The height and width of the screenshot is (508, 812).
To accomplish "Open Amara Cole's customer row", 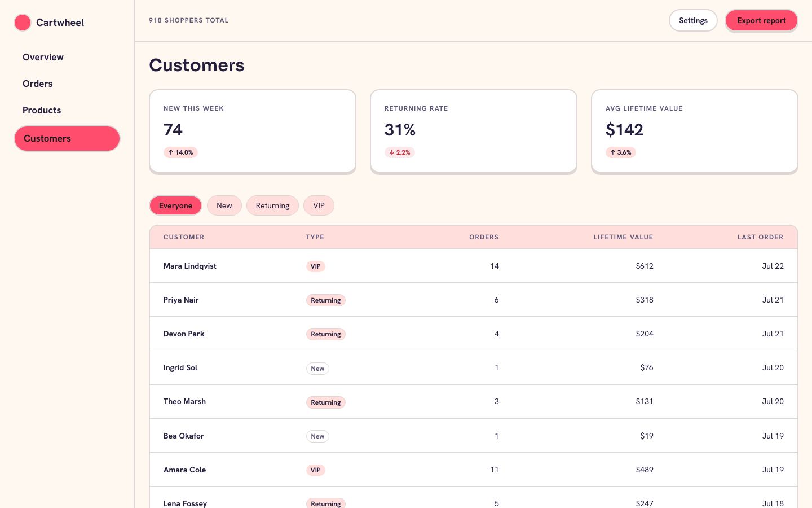I will tap(474, 470).
